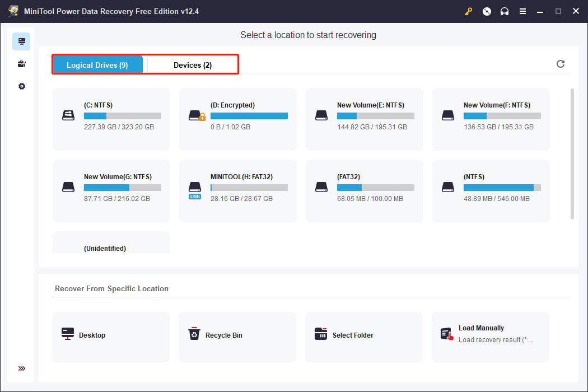Click the New Volume E: drive icon
Image resolution: width=588 pixels, height=392 pixels.
(321, 115)
